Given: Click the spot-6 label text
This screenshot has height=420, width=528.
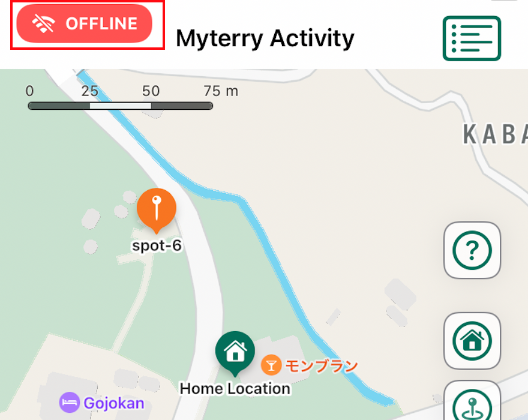Looking at the screenshot, I should [x=157, y=245].
